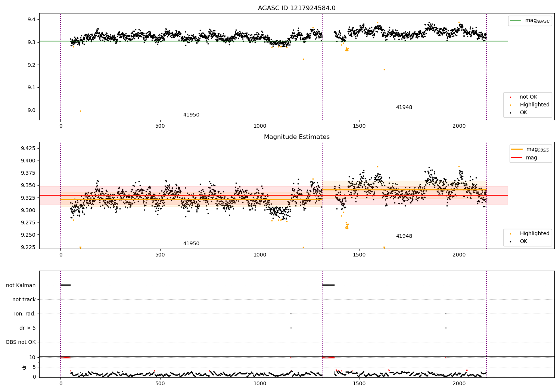Viewport: 560px width, 392px height.
Task: Click the 1500 x-axis tick in the top plot
Action: [360, 126]
